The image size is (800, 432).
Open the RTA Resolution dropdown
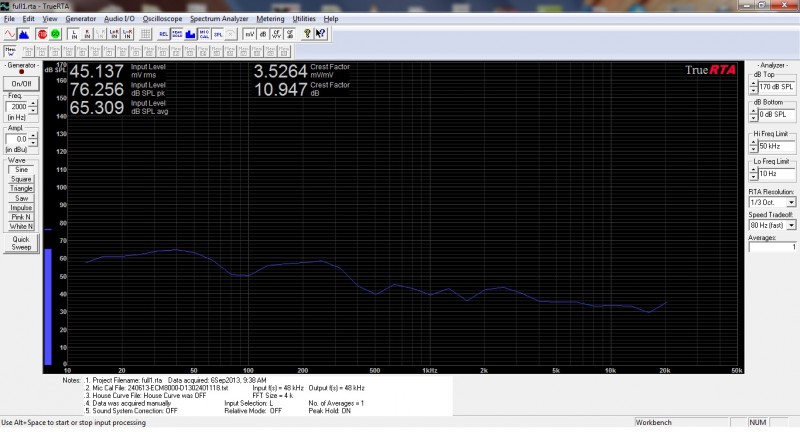coord(791,202)
